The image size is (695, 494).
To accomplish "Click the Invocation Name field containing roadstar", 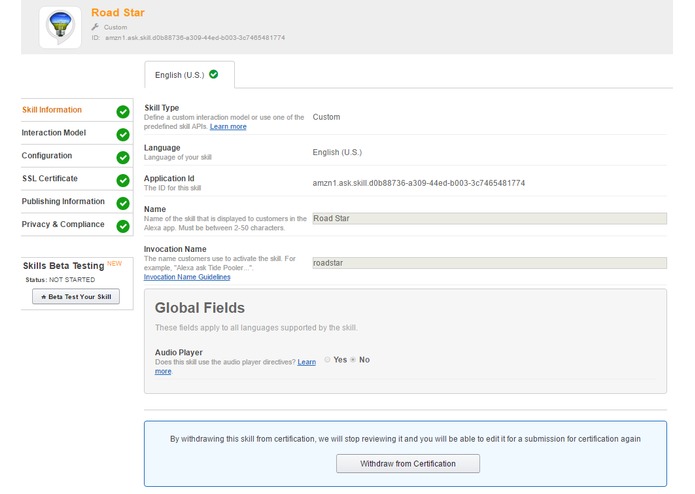I will click(489, 263).
